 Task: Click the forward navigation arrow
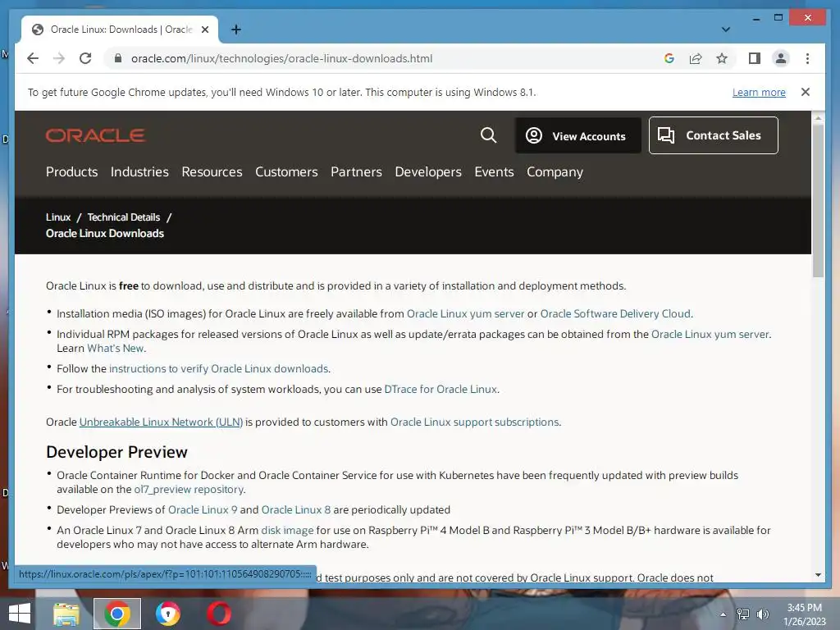pyautogui.click(x=59, y=58)
